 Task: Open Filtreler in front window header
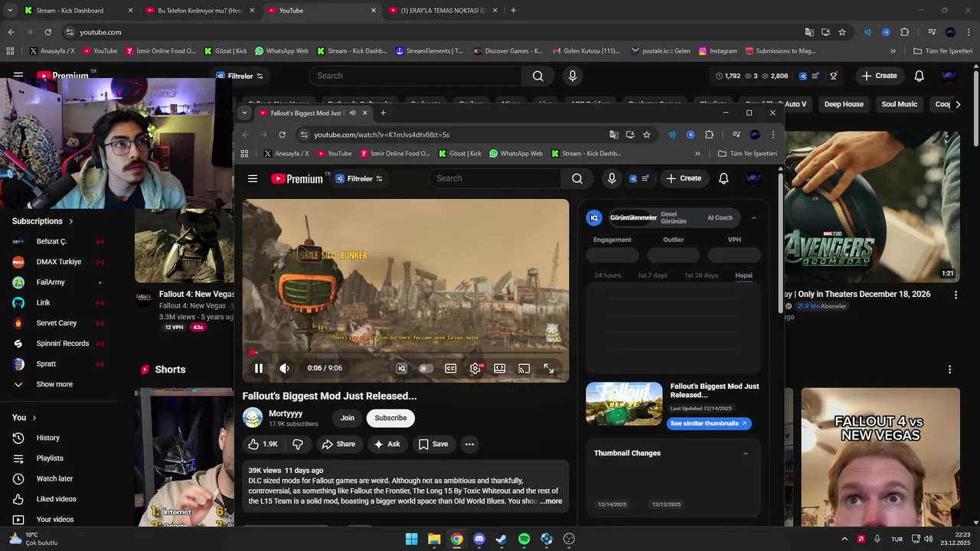[358, 178]
